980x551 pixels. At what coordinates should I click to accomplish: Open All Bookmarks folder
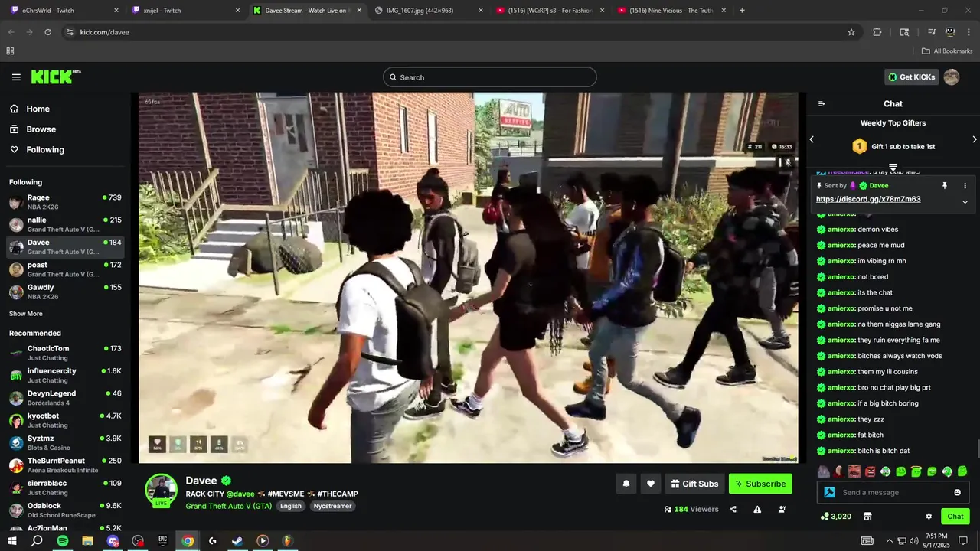(x=947, y=51)
